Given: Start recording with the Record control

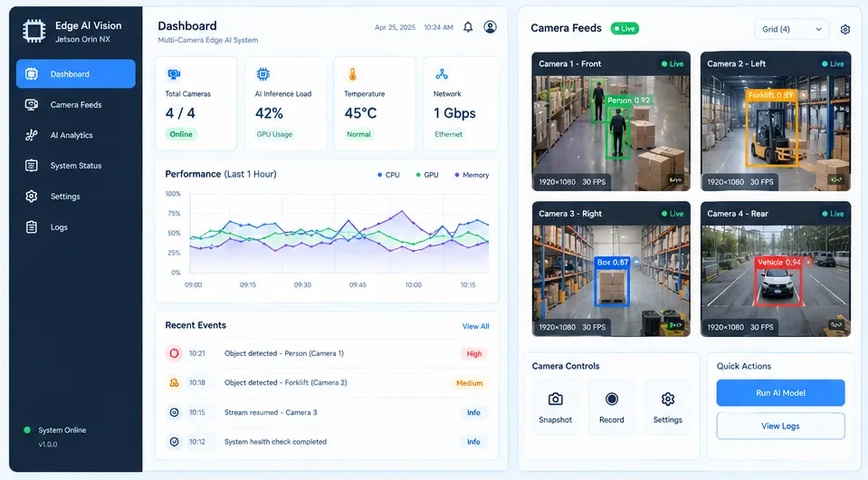Looking at the screenshot, I should 611,407.
